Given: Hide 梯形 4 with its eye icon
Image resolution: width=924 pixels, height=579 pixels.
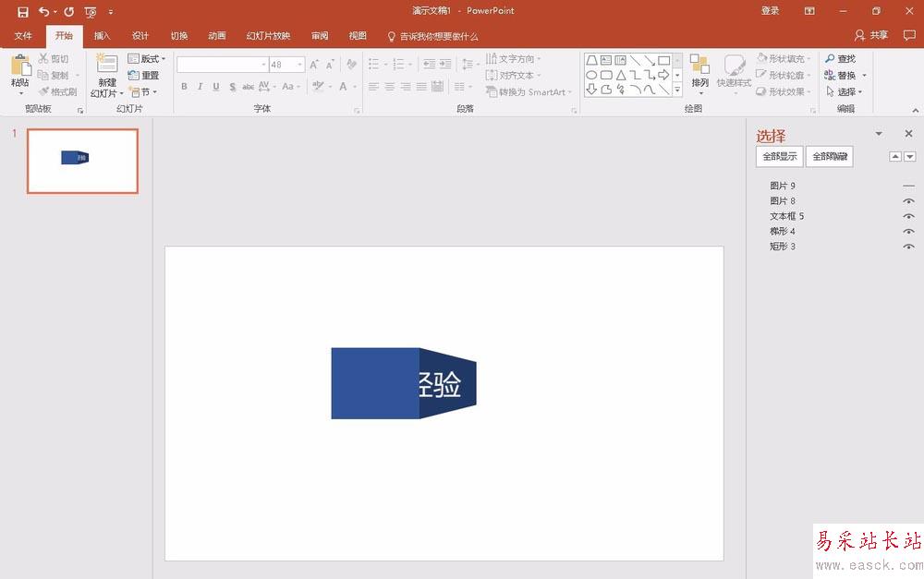Looking at the screenshot, I should click(x=908, y=232).
